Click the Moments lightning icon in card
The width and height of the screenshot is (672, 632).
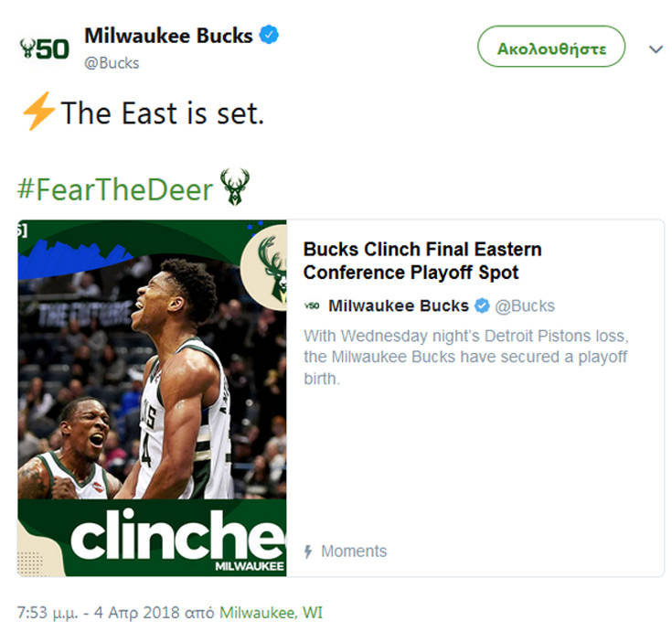tap(308, 552)
